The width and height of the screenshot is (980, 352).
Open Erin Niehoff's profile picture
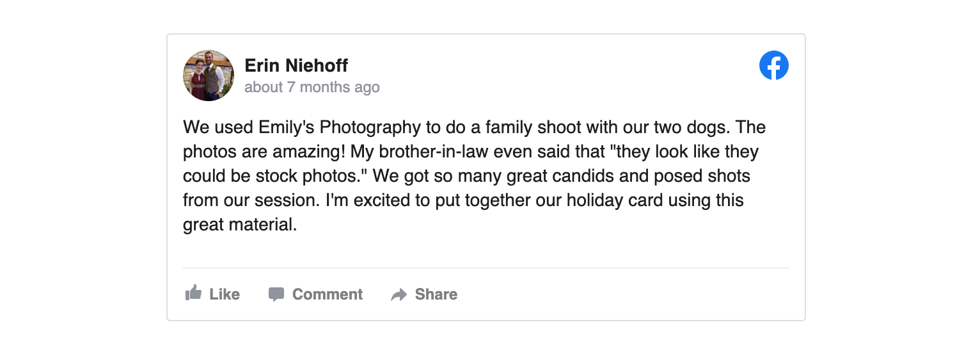coord(209,76)
